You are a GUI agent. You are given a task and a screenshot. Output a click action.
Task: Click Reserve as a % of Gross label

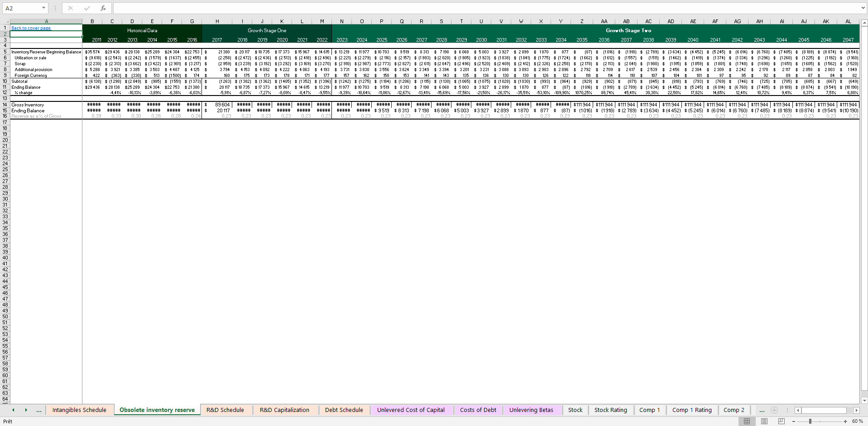(x=36, y=116)
